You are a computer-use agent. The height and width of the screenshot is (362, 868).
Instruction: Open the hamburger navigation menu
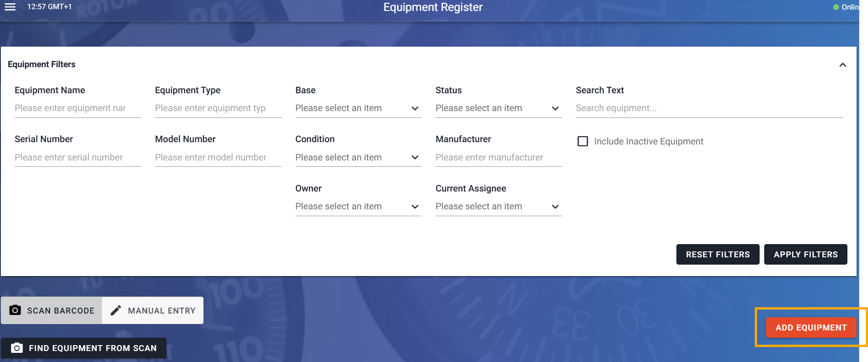tap(10, 7)
